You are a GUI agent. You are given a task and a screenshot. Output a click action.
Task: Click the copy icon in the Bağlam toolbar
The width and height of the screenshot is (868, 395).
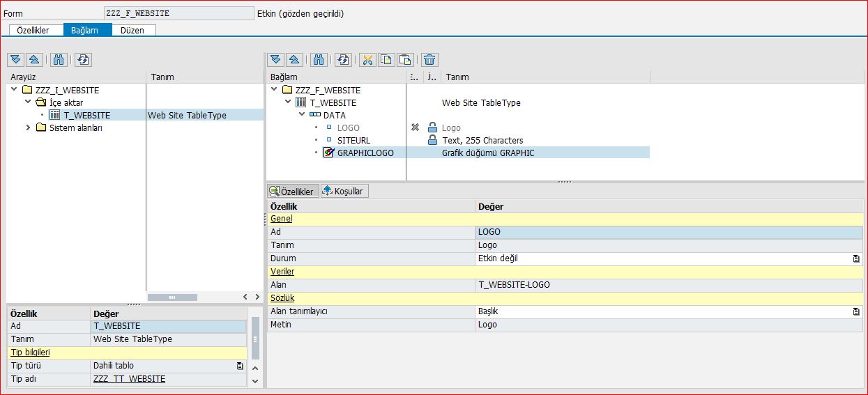coord(386,59)
